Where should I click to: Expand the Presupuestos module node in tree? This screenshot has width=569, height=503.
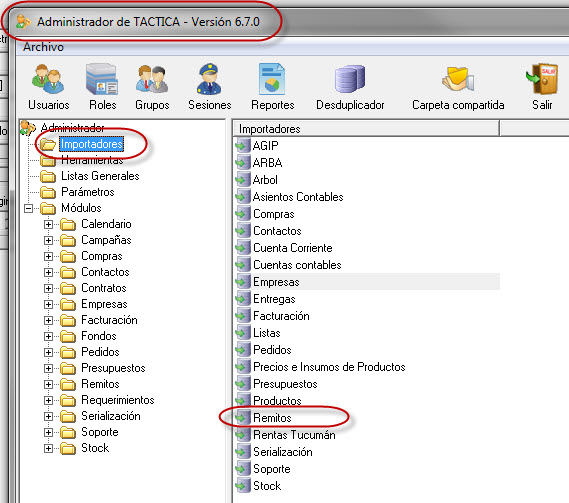click(x=48, y=368)
